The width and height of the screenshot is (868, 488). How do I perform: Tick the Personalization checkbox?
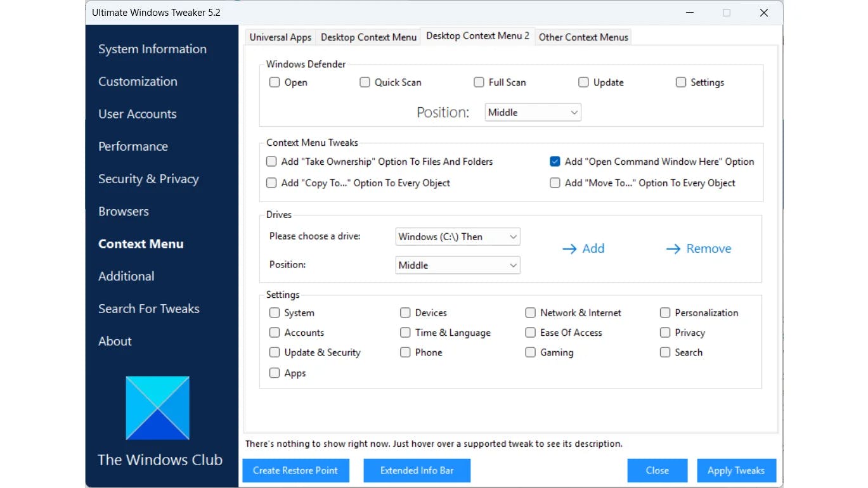pyautogui.click(x=665, y=312)
